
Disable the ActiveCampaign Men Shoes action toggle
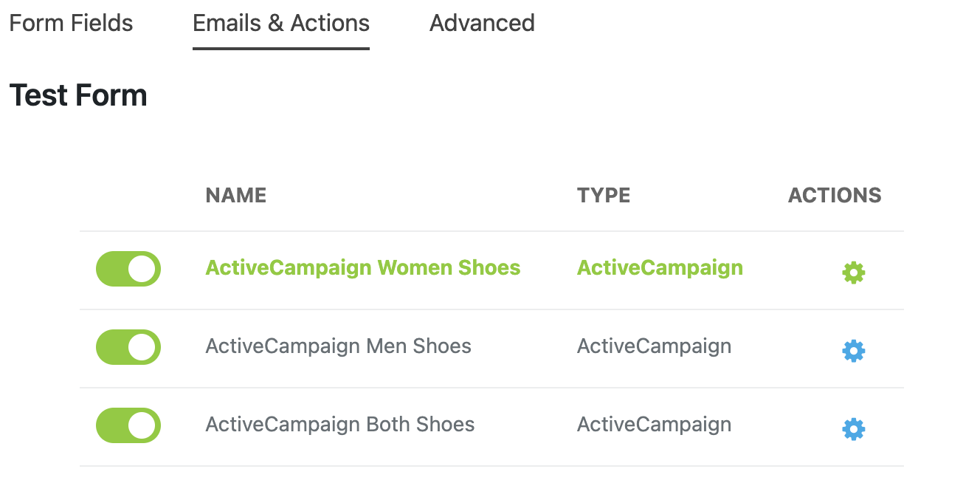[128, 347]
